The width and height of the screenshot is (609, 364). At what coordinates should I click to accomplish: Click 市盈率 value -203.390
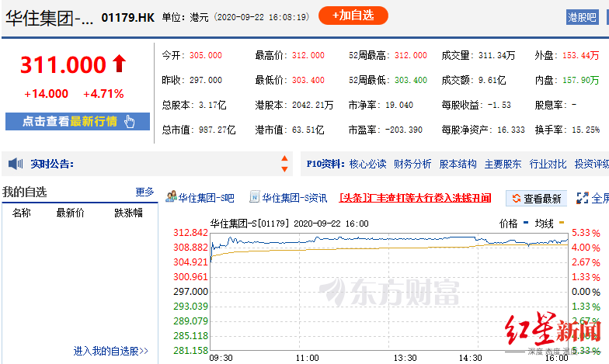(x=404, y=130)
